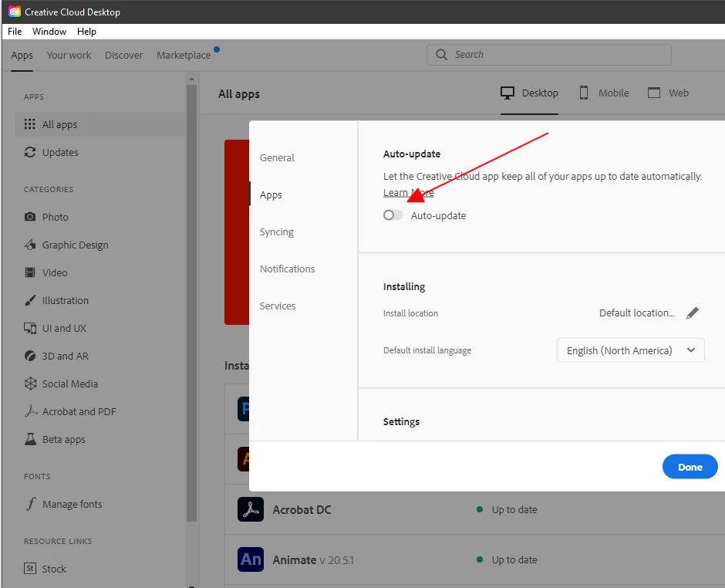This screenshot has height=588, width=725.
Task: Select Syncing in preferences sidebar
Action: pos(276,231)
